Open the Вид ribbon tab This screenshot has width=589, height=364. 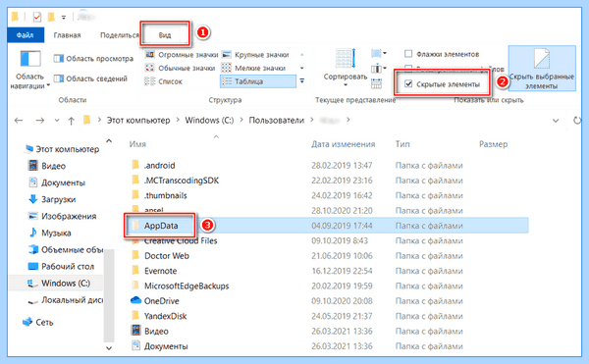pyautogui.click(x=165, y=35)
